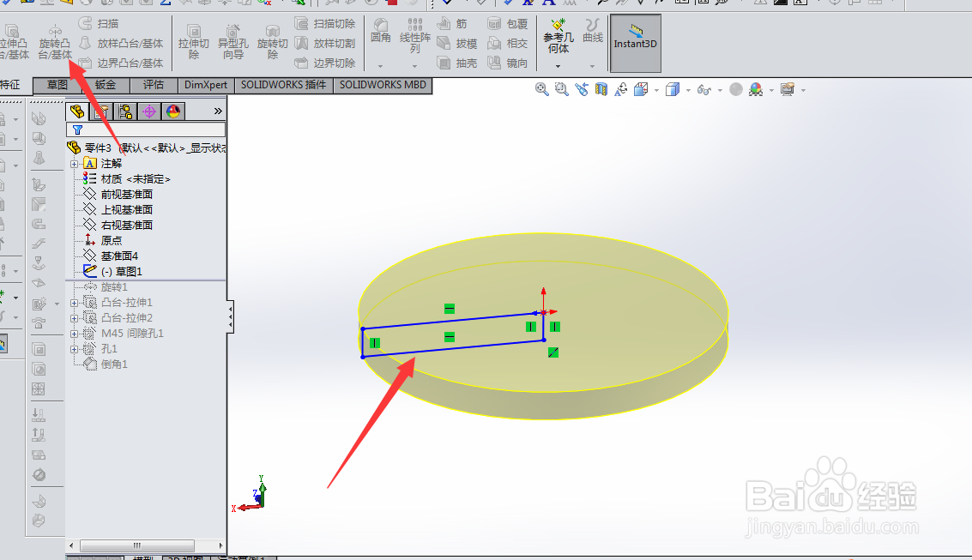Click the feature tree filter field
This screenshot has height=560, width=972.
[x=146, y=129]
